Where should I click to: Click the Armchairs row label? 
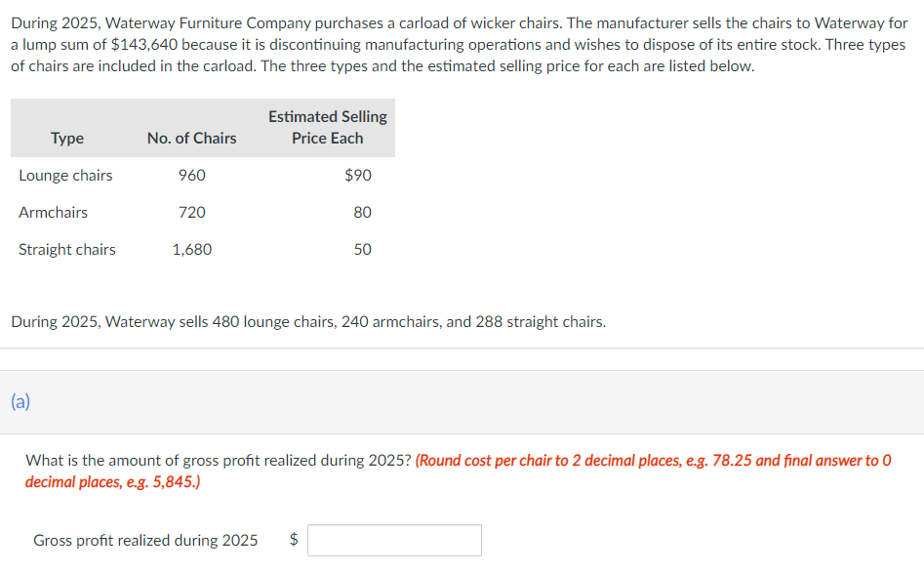53,212
